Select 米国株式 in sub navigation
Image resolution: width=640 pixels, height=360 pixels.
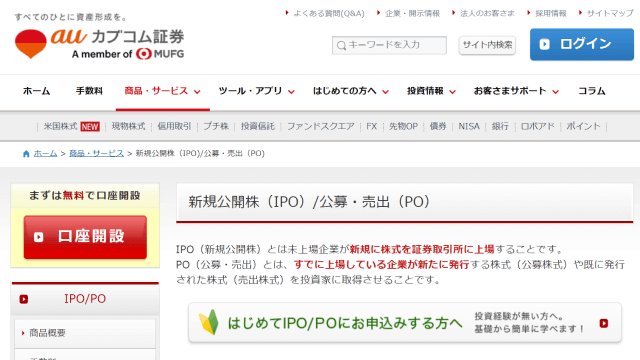60,127
